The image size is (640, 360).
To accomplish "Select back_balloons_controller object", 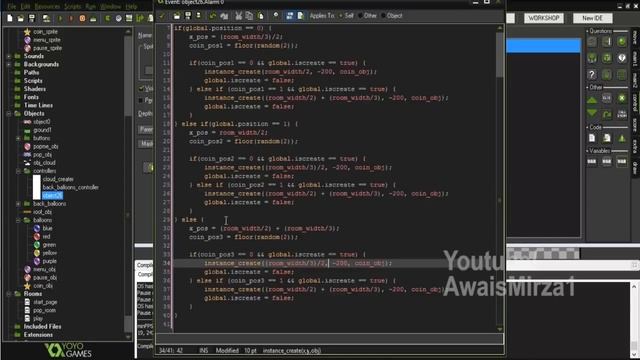I will tap(71, 187).
